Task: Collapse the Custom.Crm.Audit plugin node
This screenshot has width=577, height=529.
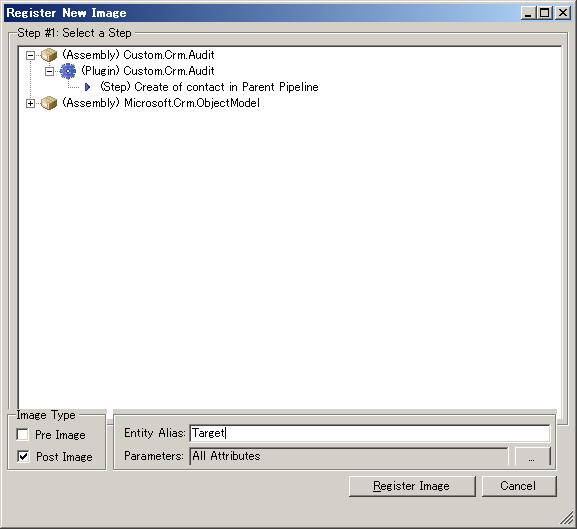Action: click(x=49, y=71)
